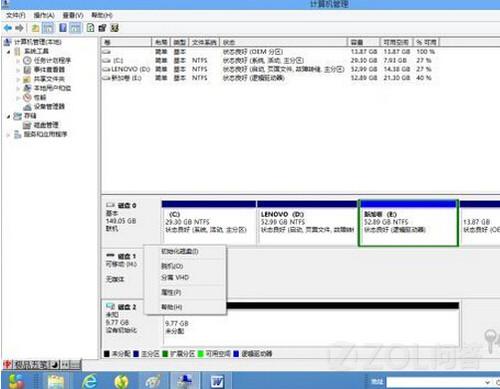
Task: Expand the 任务计划程序 node
Action: 18,61
